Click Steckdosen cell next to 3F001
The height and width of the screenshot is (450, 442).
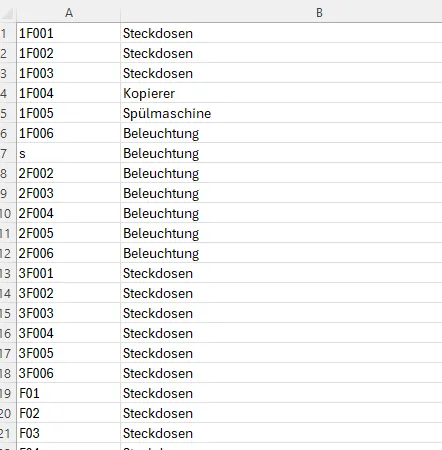(281, 273)
